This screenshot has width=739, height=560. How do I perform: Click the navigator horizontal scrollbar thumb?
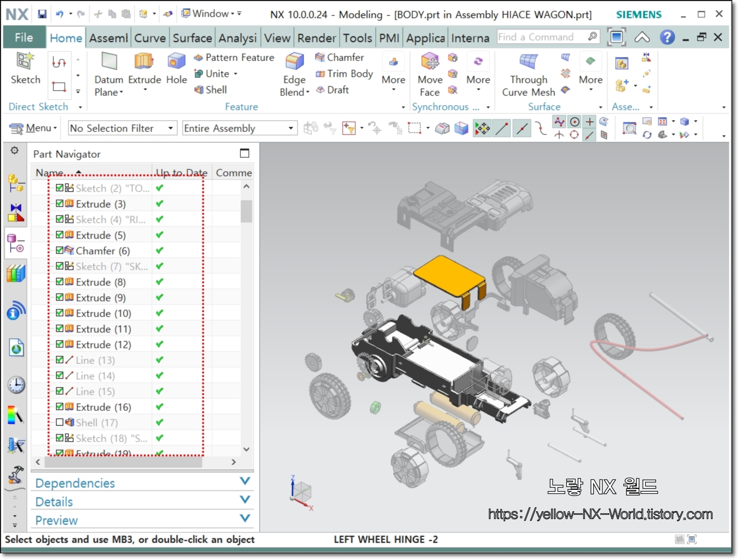click(123, 462)
